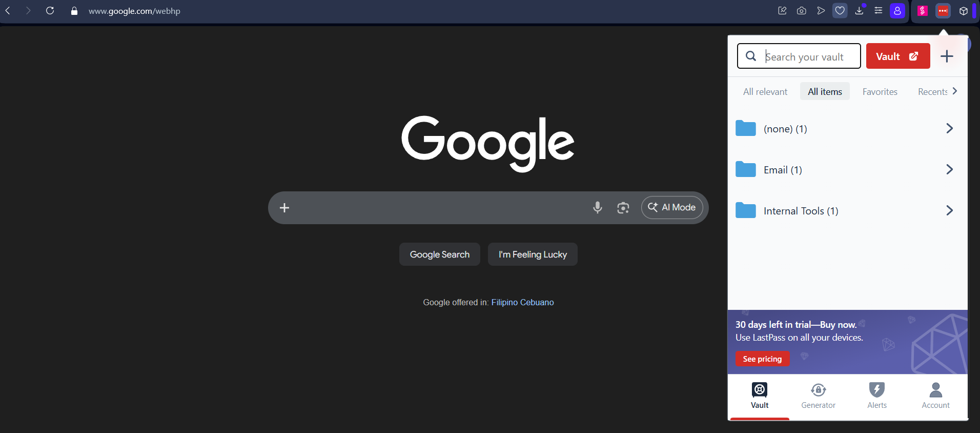Open the pink extension icon
The height and width of the screenshot is (433, 980).
tap(923, 11)
